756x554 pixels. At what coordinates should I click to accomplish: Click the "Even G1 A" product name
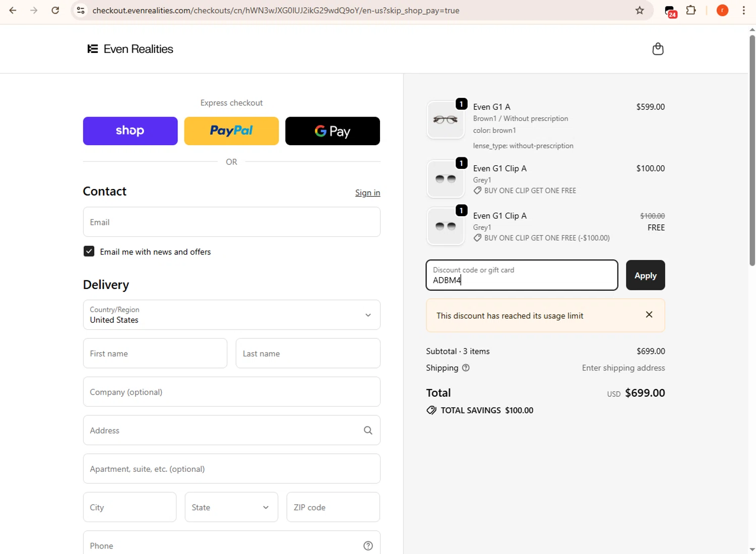(492, 107)
